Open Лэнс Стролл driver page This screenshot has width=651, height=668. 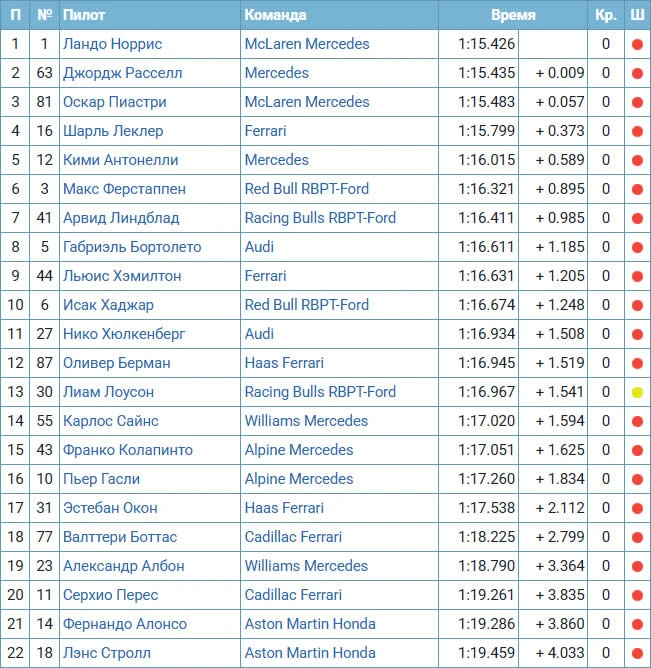coord(107,652)
